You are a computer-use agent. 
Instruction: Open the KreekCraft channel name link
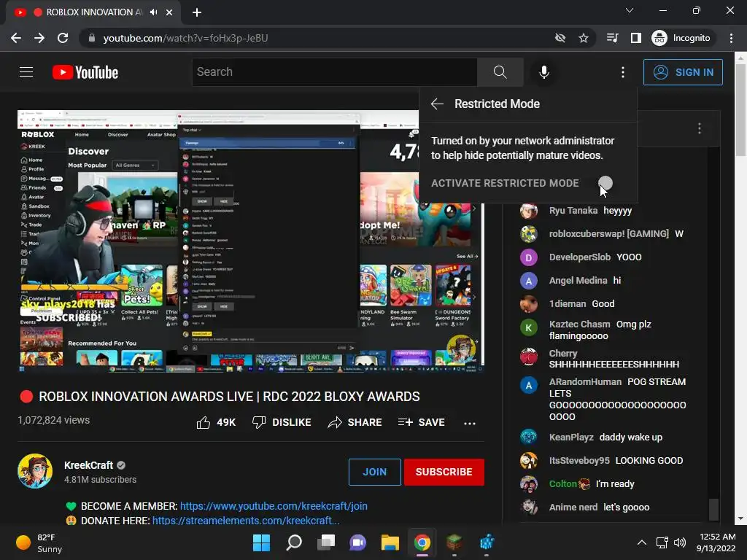coord(88,465)
